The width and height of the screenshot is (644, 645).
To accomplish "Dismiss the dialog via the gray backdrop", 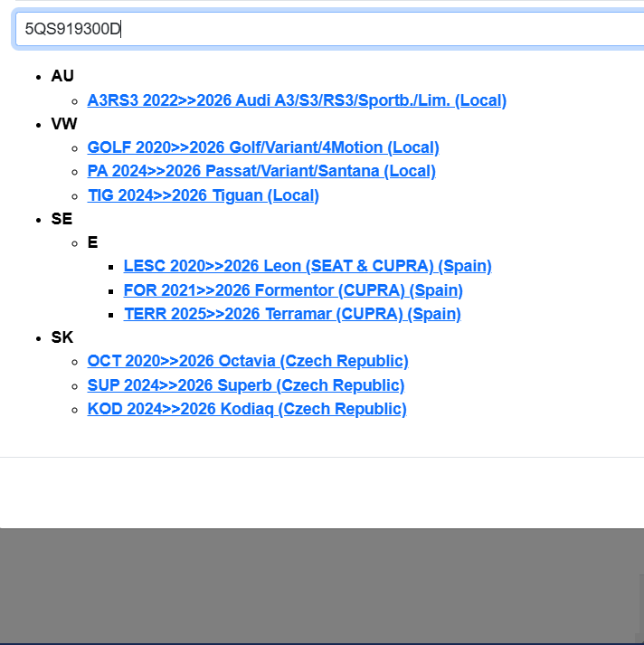I will pyautogui.click(x=317, y=586).
